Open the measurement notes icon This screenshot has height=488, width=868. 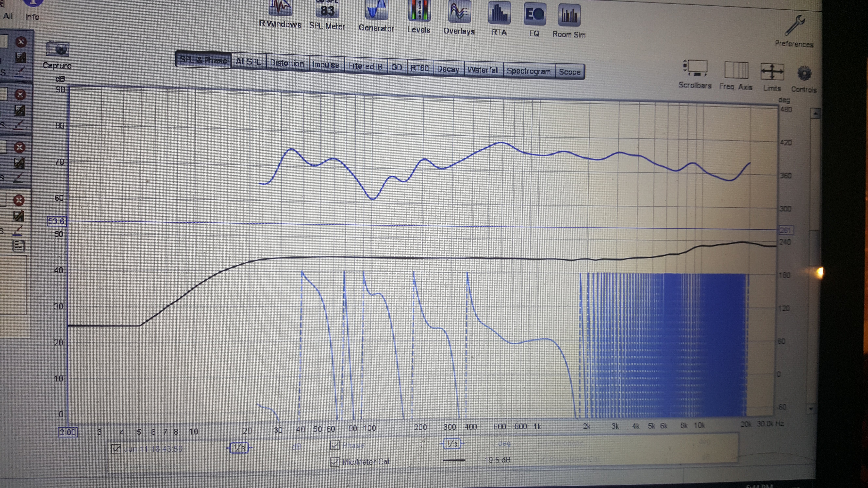(x=18, y=246)
